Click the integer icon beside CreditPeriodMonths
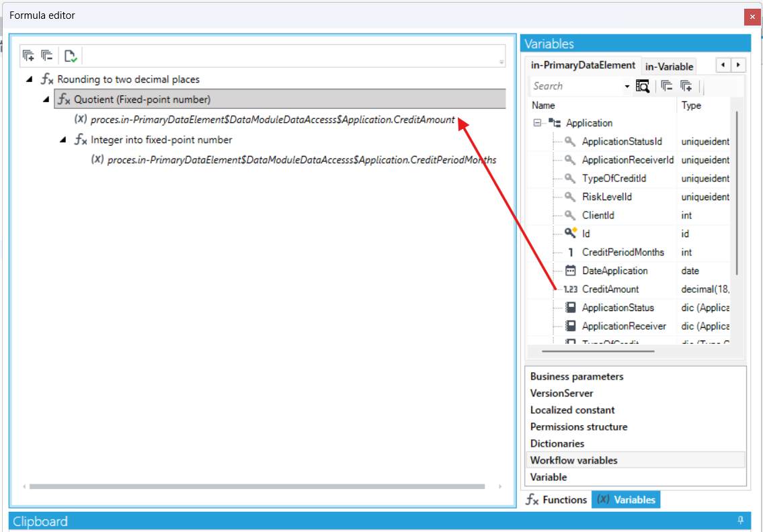The height and width of the screenshot is (532, 763). click(570, 252)
